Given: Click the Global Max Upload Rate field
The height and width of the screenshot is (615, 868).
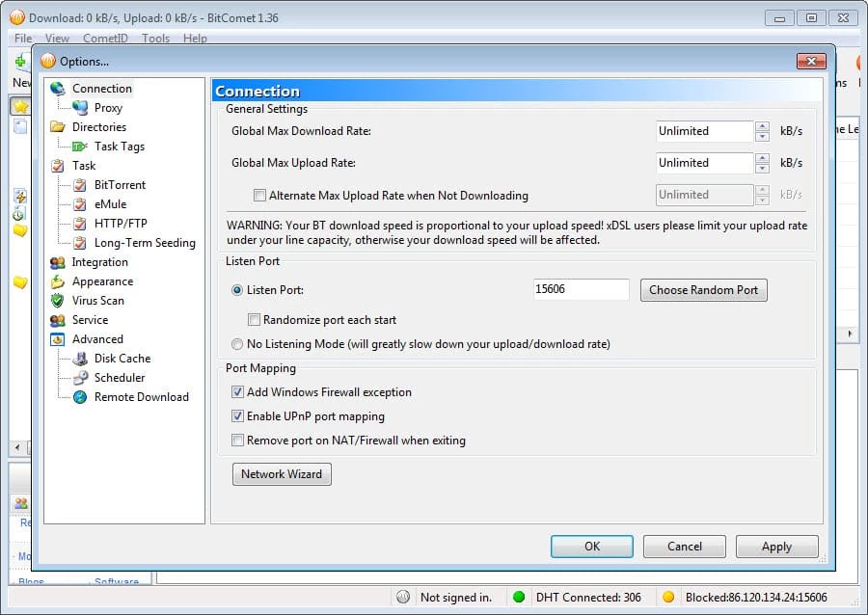Looking at the screenshot, I should point(704,163).
